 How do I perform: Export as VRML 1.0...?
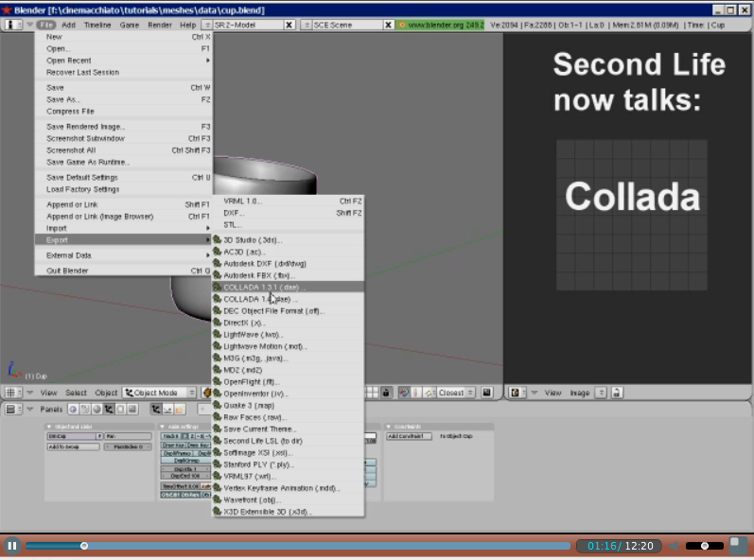[x=288, y=201]
